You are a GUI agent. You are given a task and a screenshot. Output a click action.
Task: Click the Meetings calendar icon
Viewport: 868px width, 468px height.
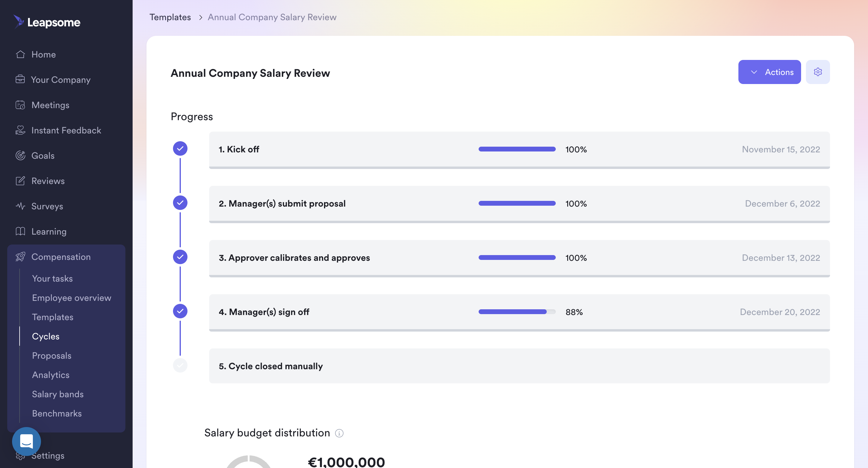click(20, 105)
